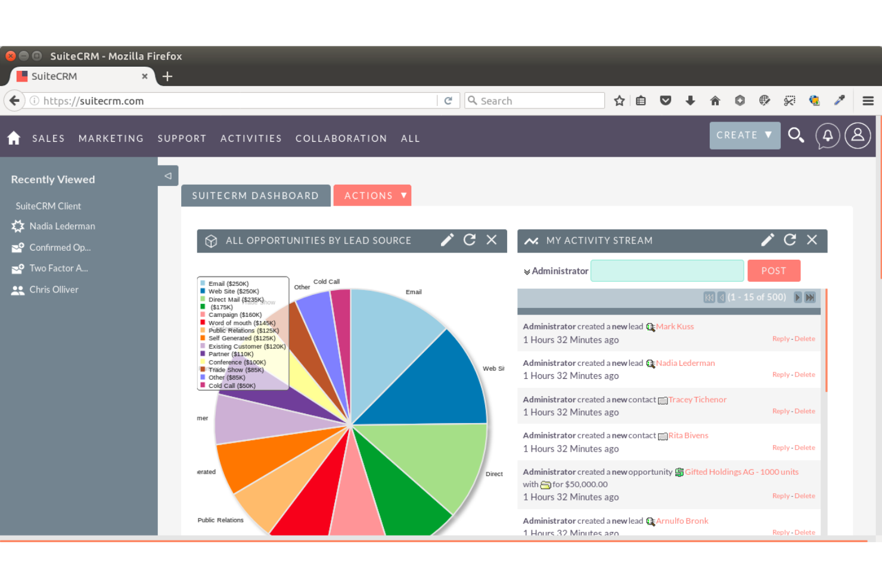882x588 pixels.
Task: Close the All Opportunities by Lead Source dashlet
Action: click(492, 239)
